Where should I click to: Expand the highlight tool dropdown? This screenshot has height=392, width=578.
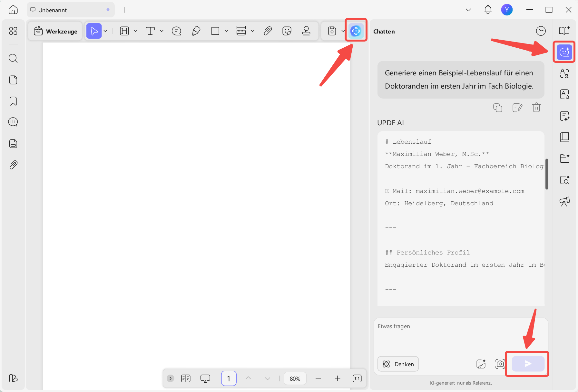pos(136,31)
